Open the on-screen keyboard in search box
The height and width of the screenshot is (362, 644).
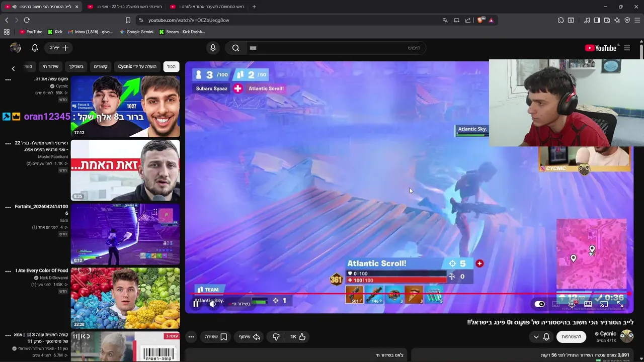point(253,48)
